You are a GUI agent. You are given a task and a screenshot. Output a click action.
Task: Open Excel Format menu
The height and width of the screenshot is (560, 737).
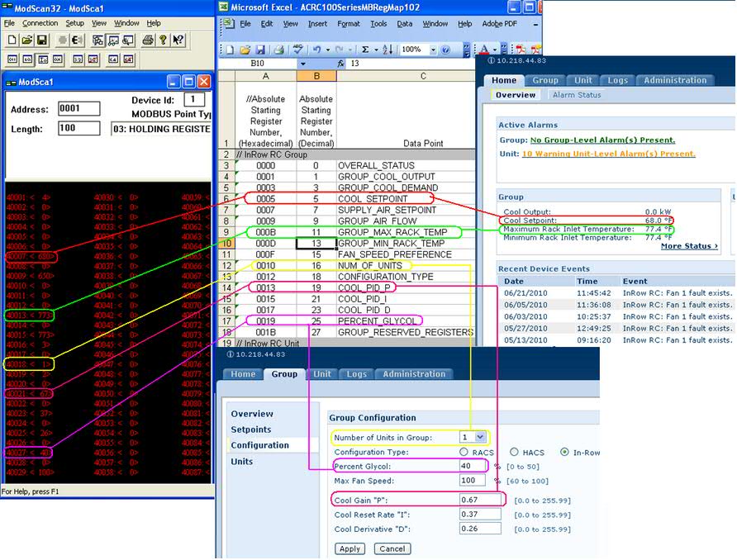click(349, 23)
